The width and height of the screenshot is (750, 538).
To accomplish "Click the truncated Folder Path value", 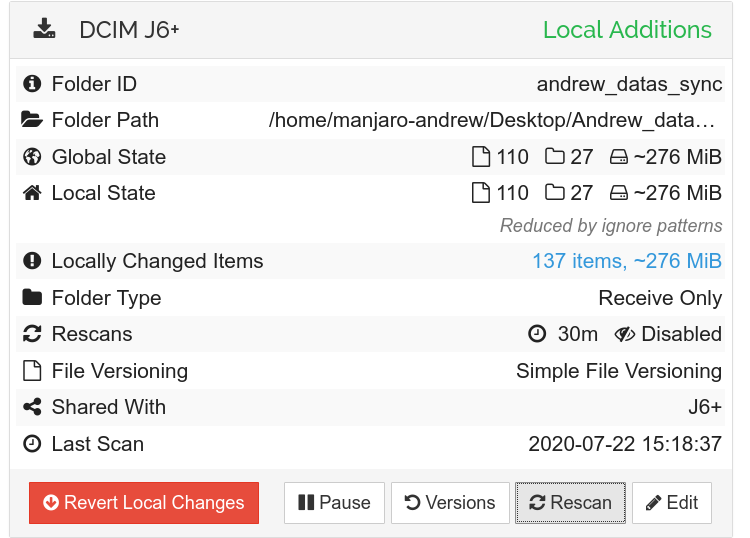I will [x=494, y=120].
